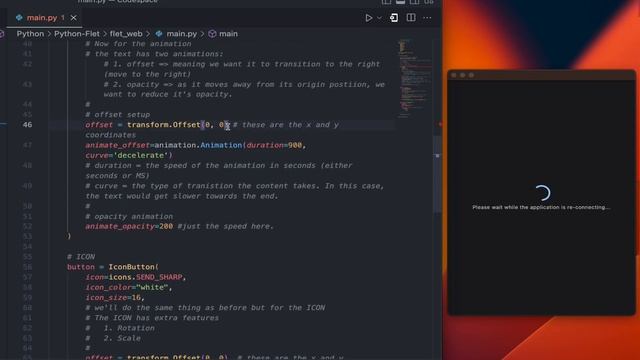Close the Flet app window
640x360 pixels.
(x=454, y=75)
